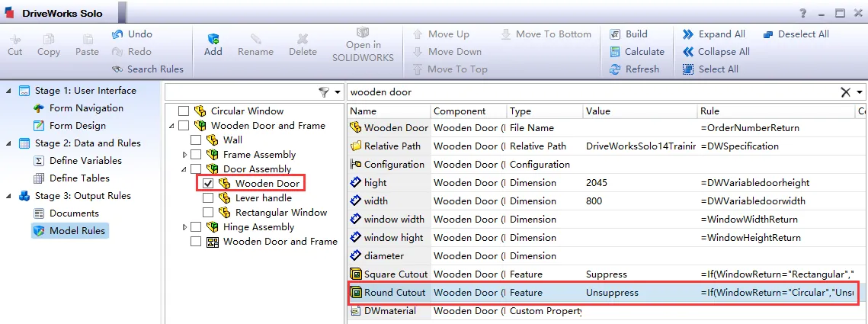
Task: Click the Undo toolbar icon
Action: click(x=118, y=34)
